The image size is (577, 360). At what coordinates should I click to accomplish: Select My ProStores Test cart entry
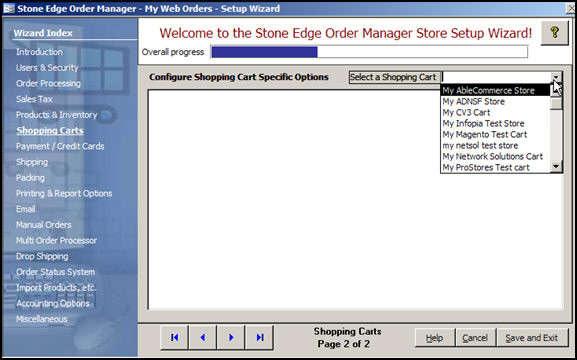click(495, 167)
